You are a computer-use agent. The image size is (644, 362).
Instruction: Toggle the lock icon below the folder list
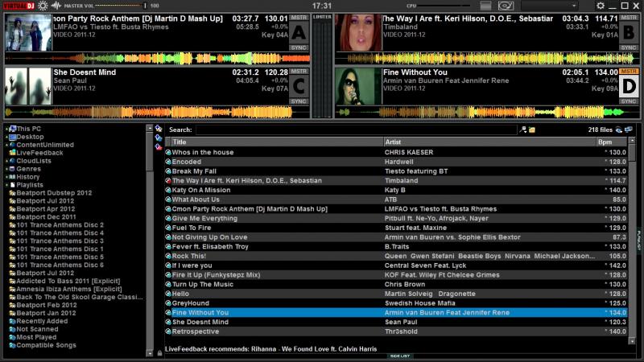coord(159,352)
